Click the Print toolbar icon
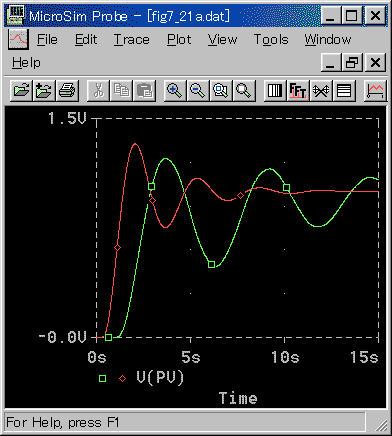Screen dimensions: 392x436 [67, 90]
